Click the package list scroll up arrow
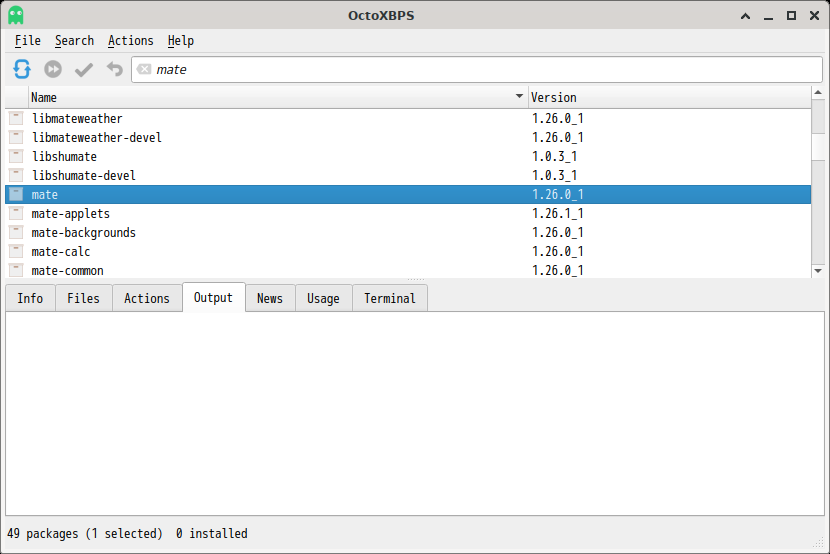Screen dimensions: 830x554 click(818, 93)
